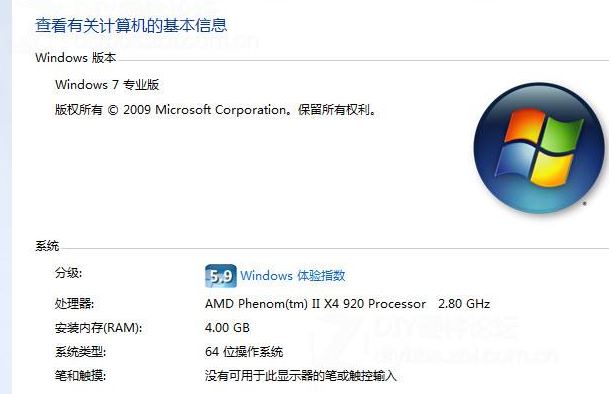Image resolution: width=612 pixels, height=394 pixels.
Task: Select the 4.00 GB memory value
Action: point(227,328)
